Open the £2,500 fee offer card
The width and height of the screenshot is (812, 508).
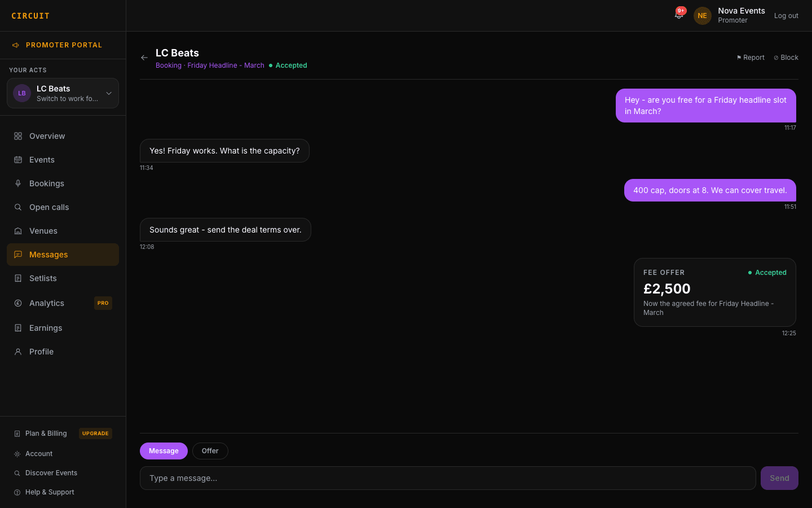tap(715, 292)
